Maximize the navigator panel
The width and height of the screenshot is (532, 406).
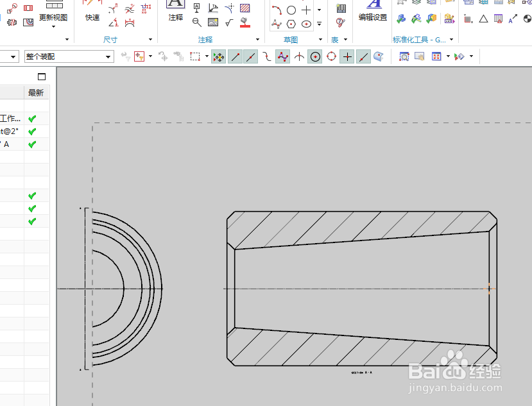(x=42, y=77)
